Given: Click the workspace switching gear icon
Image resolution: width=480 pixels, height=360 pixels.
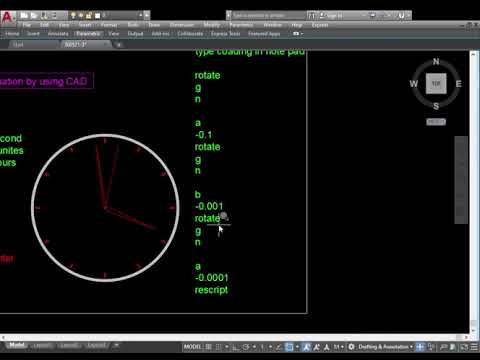Looking at the screenshot, I should tap(351, 347).
